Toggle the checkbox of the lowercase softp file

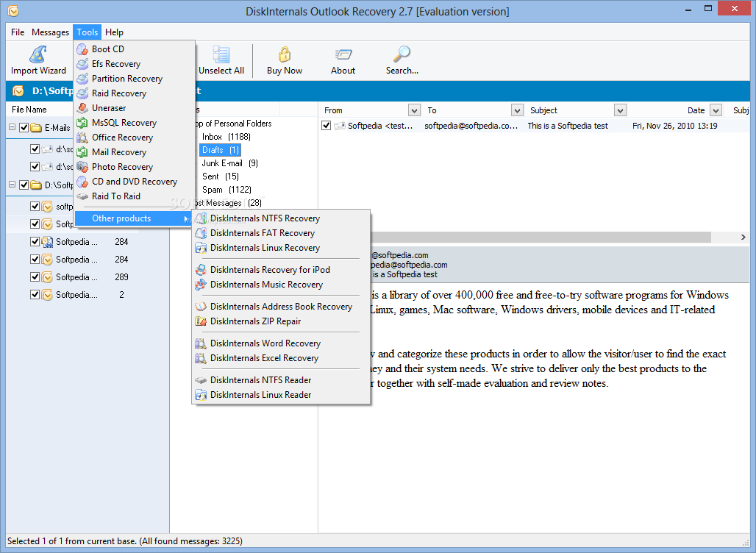[35, 207]
